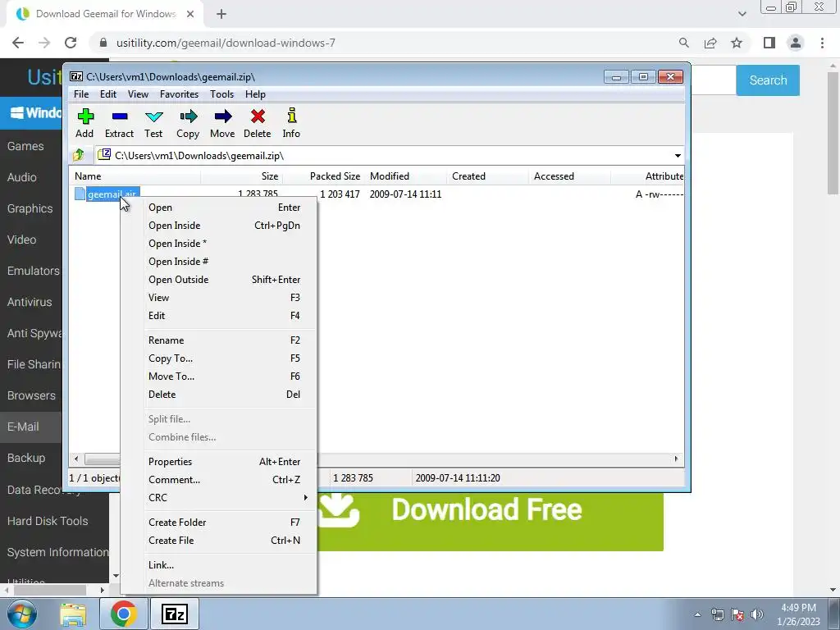Choose Open from the context menu

(x=218, y=208)
